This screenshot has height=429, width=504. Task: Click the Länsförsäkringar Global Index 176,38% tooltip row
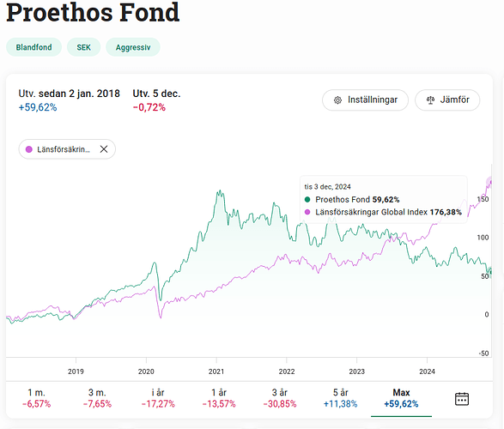[383, 212]
